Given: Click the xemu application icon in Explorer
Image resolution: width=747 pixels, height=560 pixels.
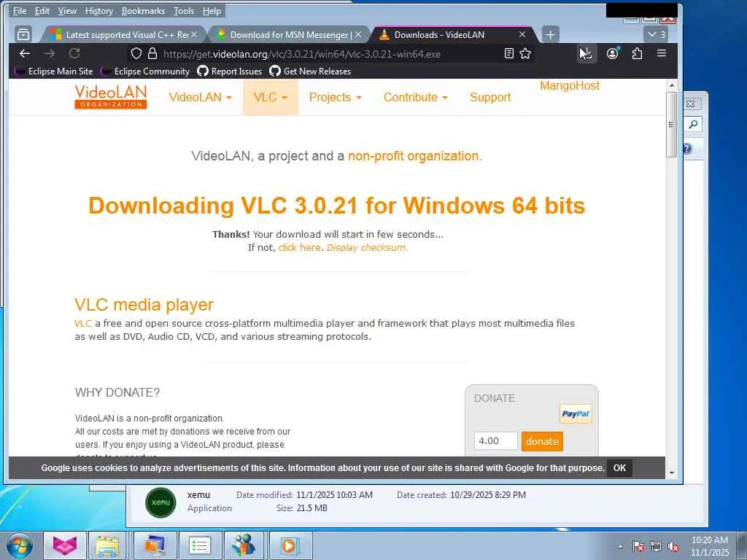Looking at the screenshot, I should coord(160,502).
